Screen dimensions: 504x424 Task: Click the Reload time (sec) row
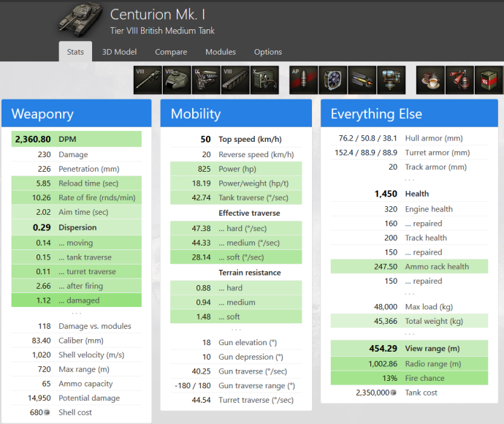coord(77,183)
